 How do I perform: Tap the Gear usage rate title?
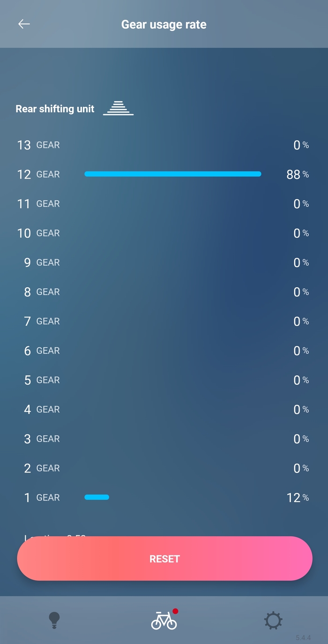tap(164, 24)
